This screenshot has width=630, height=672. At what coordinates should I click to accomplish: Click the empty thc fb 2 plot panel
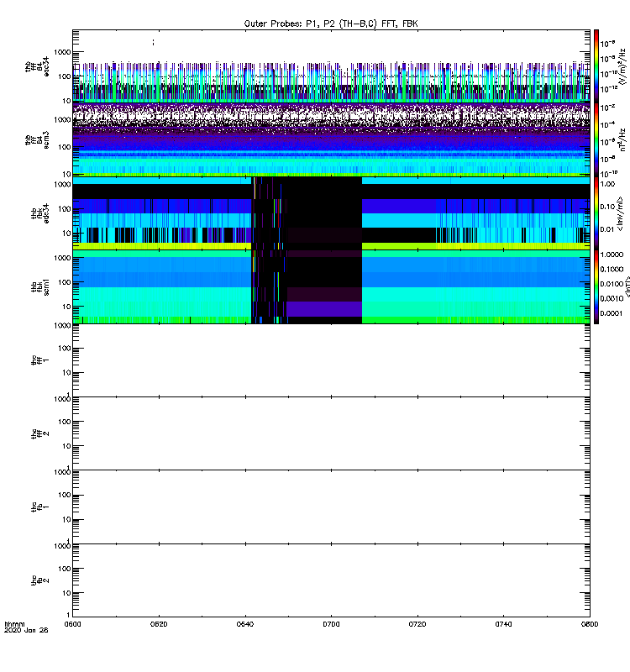point(331,580)
